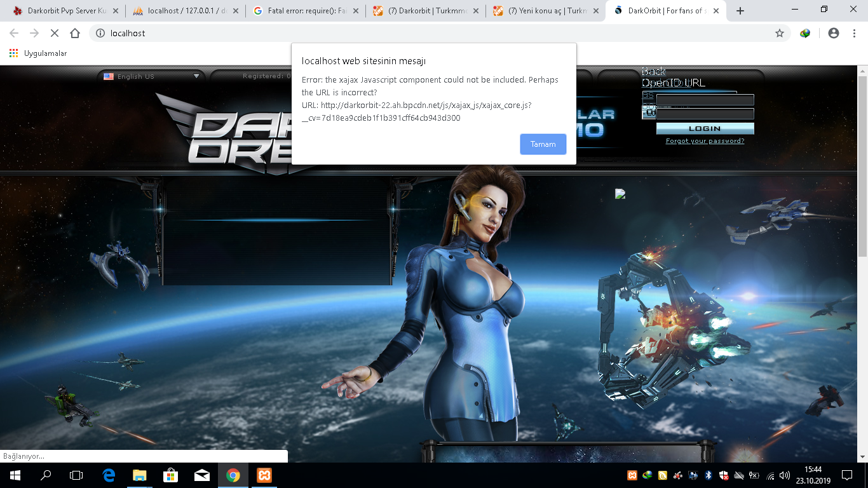Bookmark this page with the star icon
This screenshot has width=868, height=488.
tap(780, 33)
